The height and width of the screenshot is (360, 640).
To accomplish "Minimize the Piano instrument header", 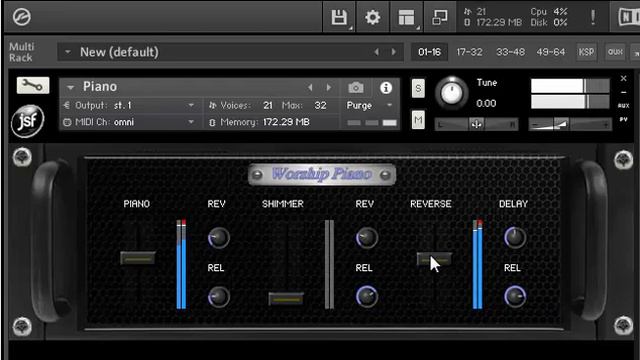I will pos(623,92).
